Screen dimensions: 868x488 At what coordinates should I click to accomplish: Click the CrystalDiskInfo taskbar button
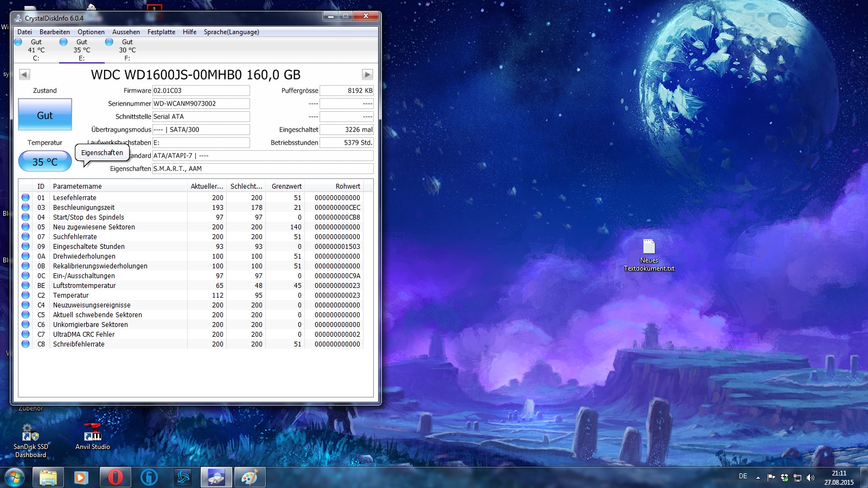click(x=216, y=478)
